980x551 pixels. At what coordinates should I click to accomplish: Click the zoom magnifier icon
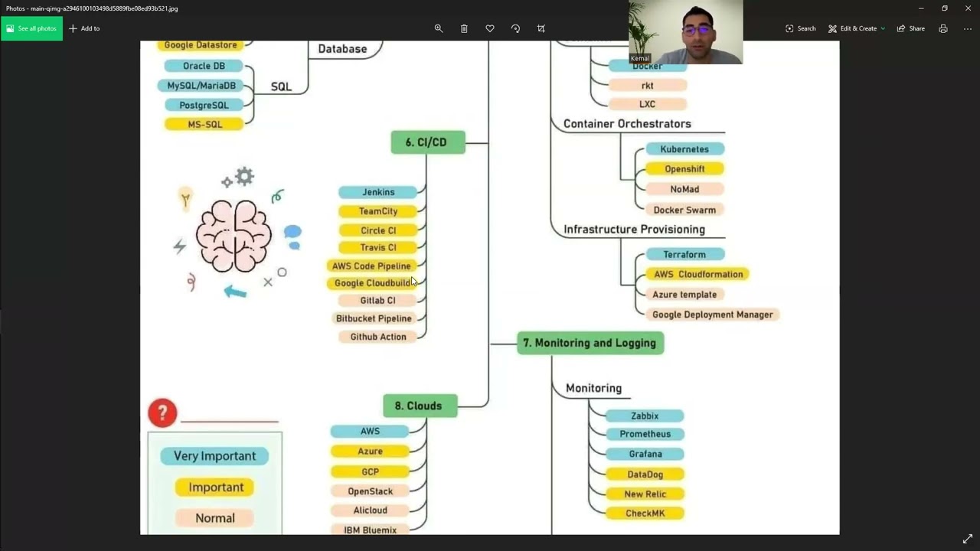coord(439,28)
